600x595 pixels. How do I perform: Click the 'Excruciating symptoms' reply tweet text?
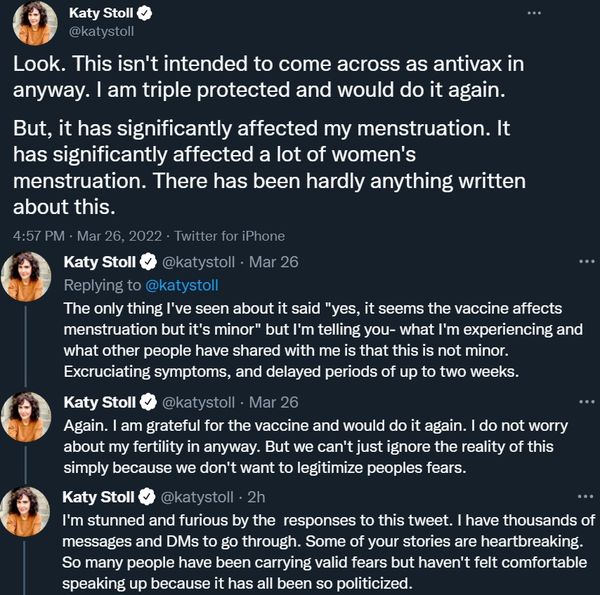click(x=323, y=340)
